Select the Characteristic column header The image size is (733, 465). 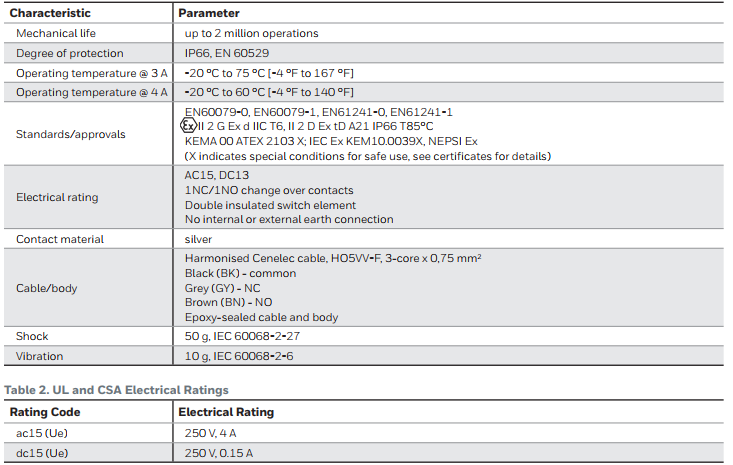click(50, 13)
